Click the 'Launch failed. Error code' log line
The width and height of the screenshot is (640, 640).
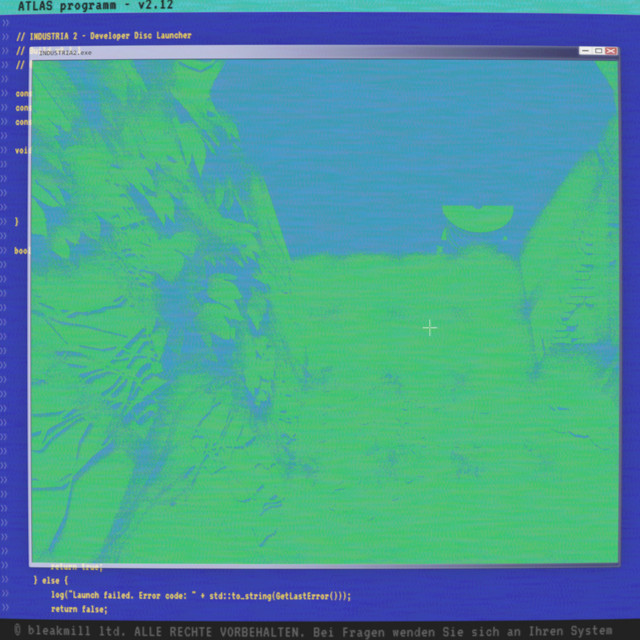click(200, 595)
